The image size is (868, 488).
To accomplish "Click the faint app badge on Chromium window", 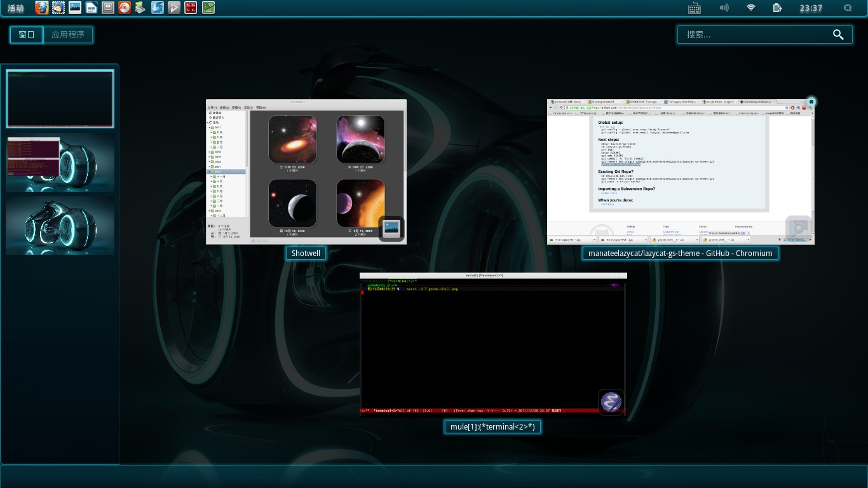I will pos(798,229).
